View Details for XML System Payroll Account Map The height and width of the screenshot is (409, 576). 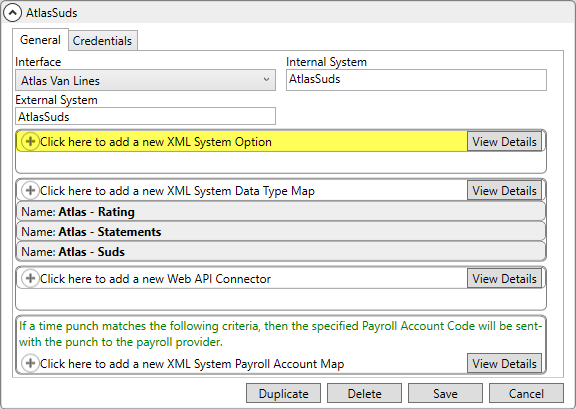504,363
